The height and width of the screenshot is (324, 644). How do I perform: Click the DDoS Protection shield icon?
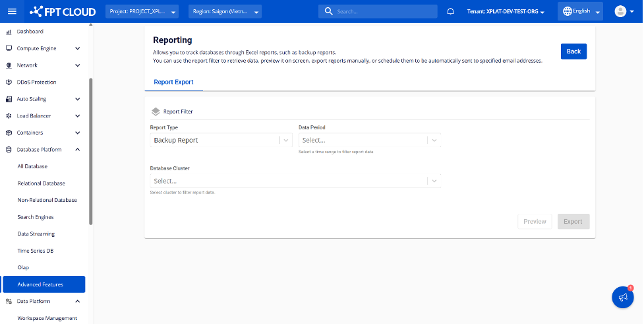pyautogui.click(x=9, y=82)
